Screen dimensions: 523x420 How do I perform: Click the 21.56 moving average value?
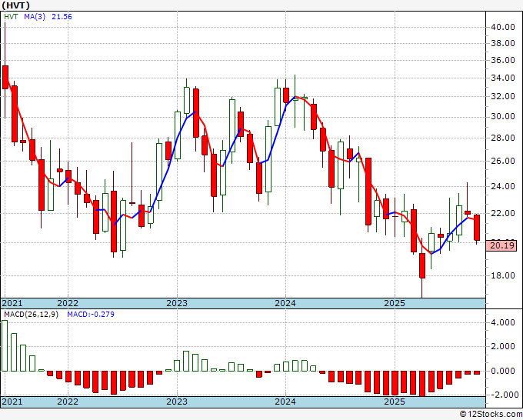(x=62, y=17)
